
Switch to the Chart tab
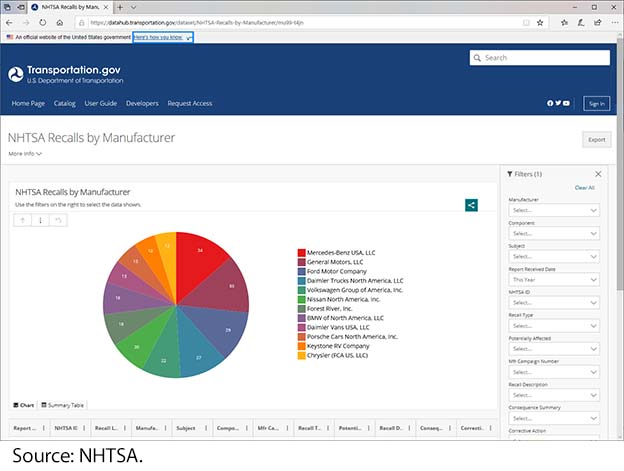[x=23, y=405]
